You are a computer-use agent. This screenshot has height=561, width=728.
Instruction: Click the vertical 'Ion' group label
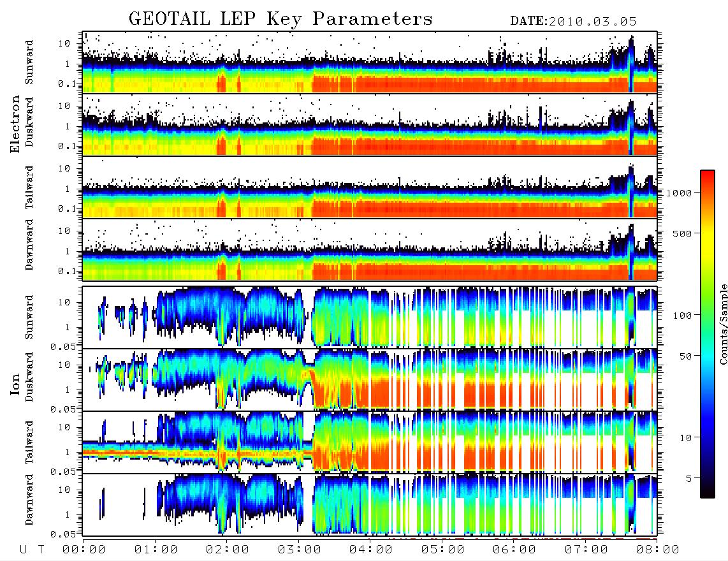click(x=15, y=384)
